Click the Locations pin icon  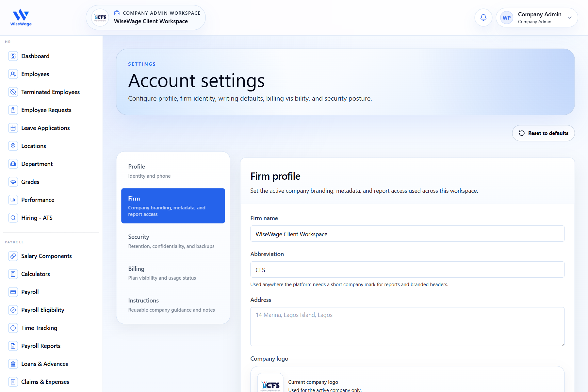coord(13,146)
